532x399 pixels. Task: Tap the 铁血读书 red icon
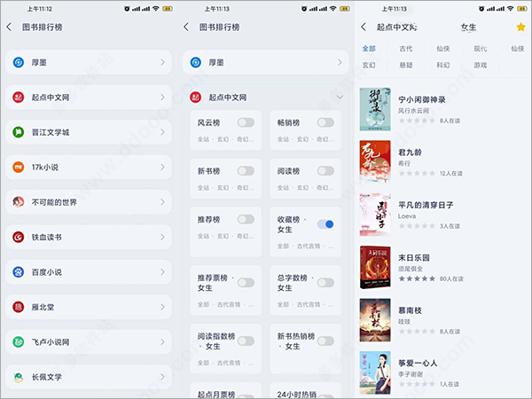pyautogui.click(x=19, y=237)
